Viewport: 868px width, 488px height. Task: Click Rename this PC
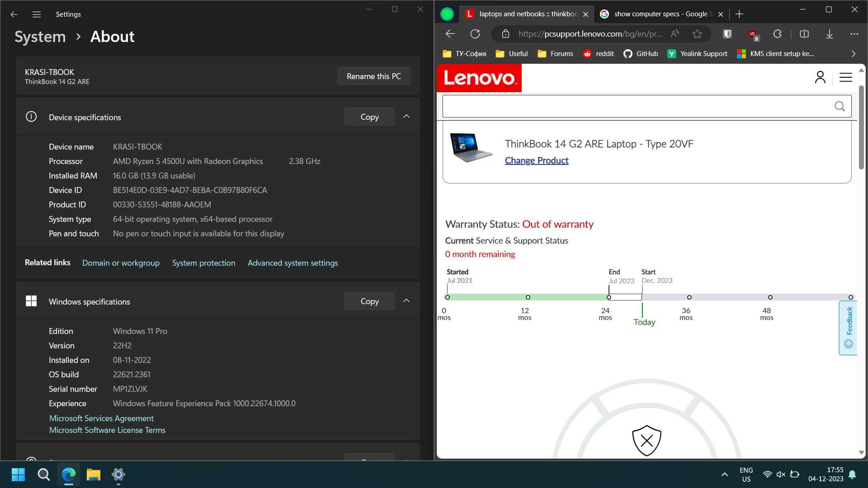374,76
